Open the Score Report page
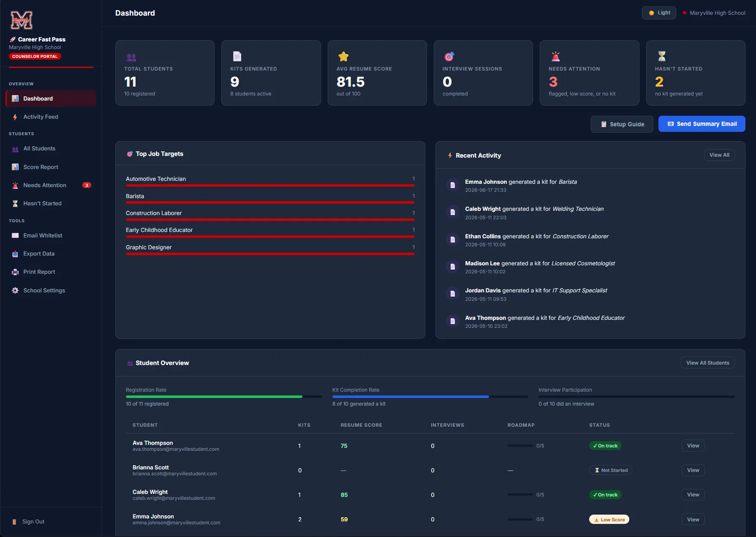Screen dimensions: 756x537 [x=51, y=167]
